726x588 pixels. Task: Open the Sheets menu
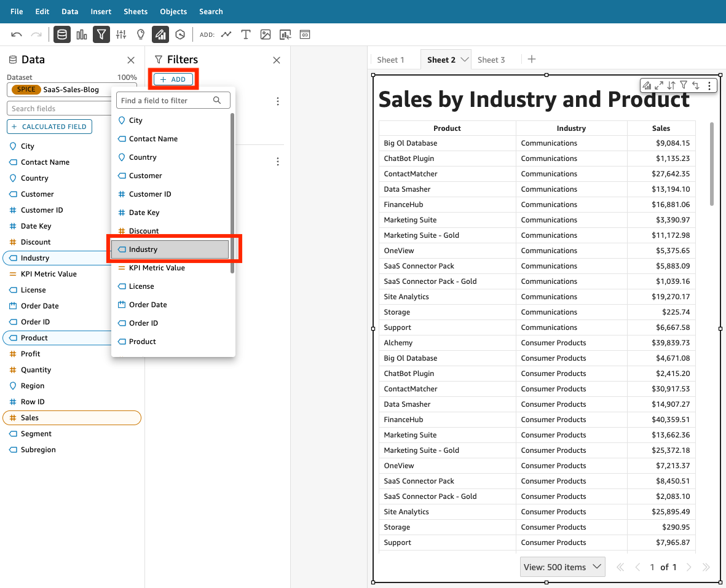click(136, 12)
